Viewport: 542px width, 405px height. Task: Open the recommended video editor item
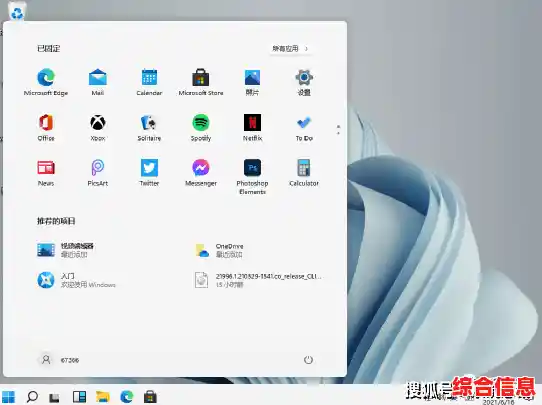[x=66, y=250]
